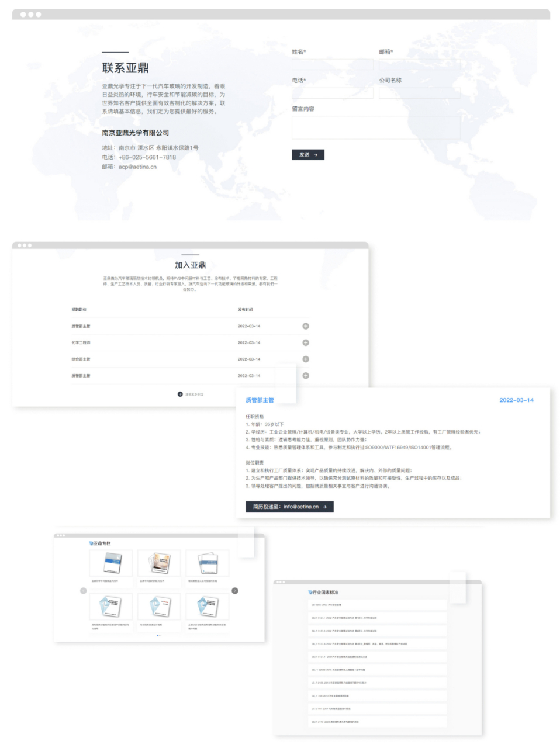This screenshot has height=748, width=560.
Task: Expand the 综合部主管 row plus icon
Action: coord(306,359)
